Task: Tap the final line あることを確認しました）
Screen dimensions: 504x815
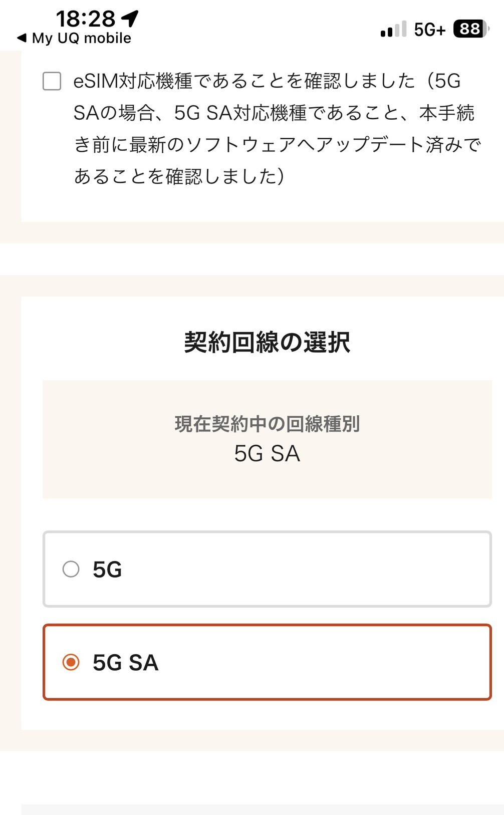Action: tap(179, 176)
